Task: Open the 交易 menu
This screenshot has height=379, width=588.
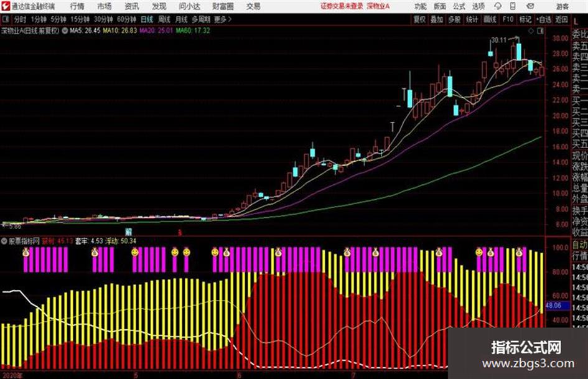Action: [x=253, y=6]
